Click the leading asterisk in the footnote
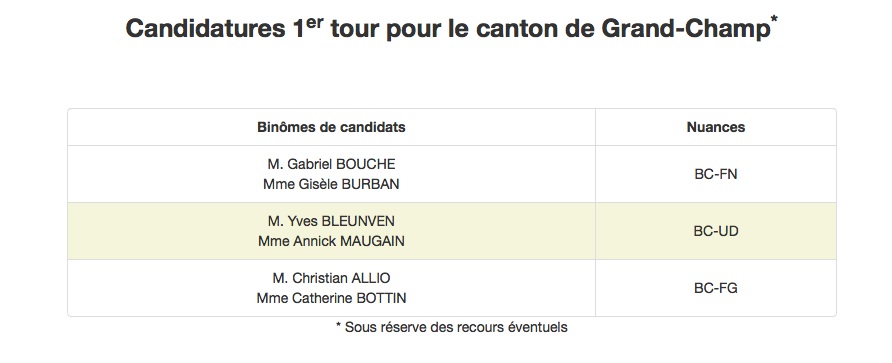The width and height of the screenshot is (892, 363). [x=338, y=325]
